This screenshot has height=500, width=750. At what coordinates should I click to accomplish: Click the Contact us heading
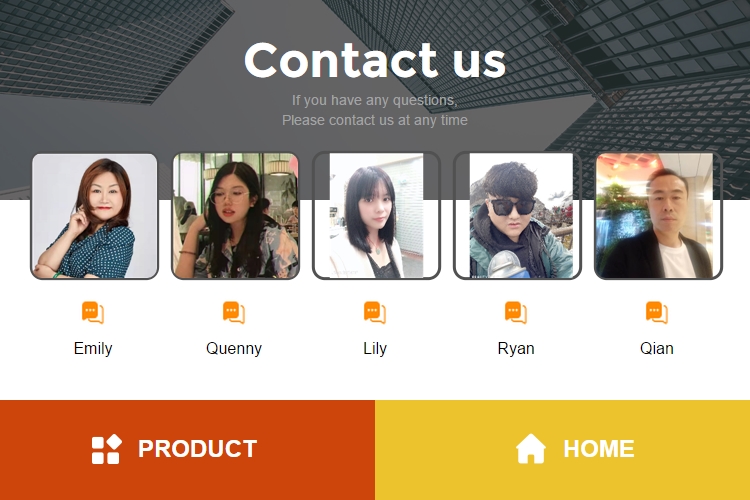click(375, 60)
